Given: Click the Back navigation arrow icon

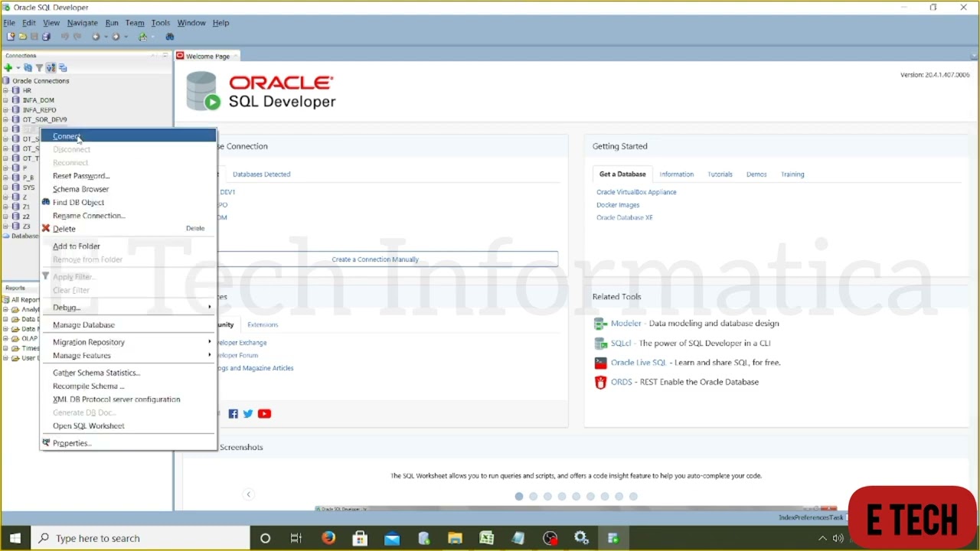Looking at the screenshot, I should click(x=95, y=37).
